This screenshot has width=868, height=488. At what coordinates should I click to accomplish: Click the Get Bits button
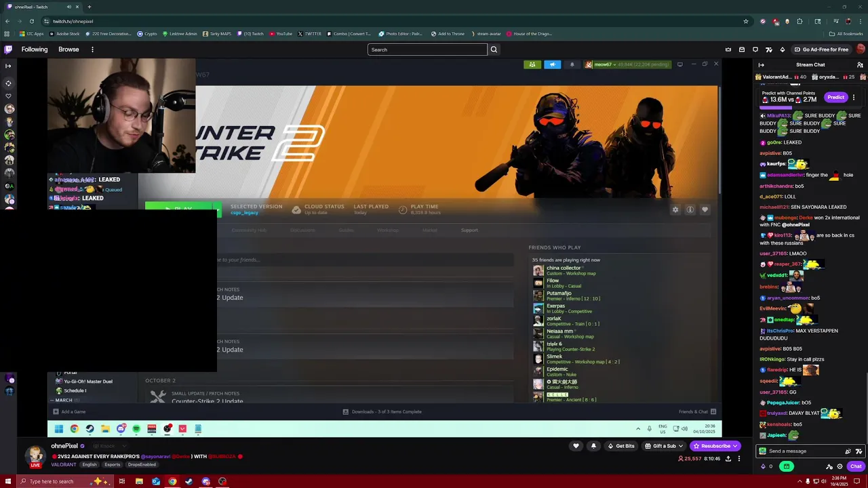(x=621, y=446)
